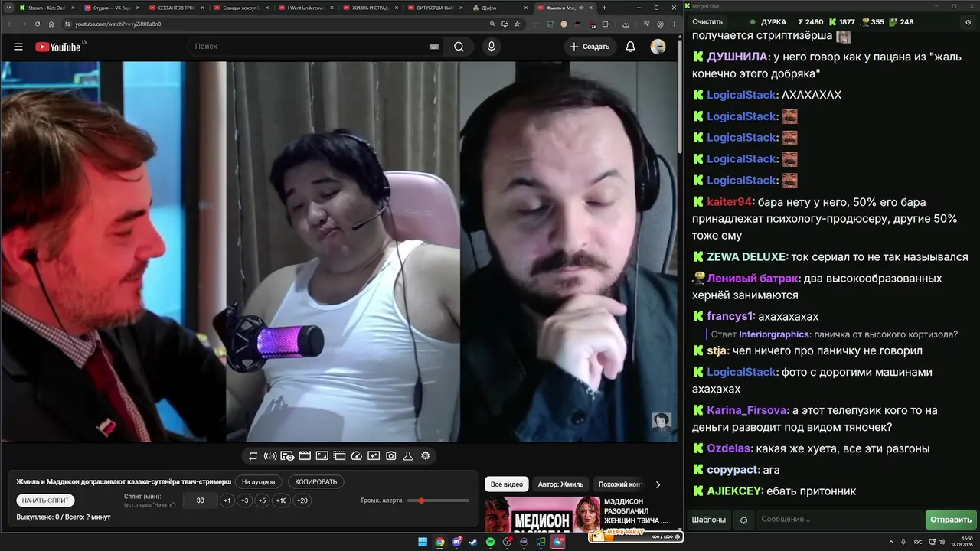Open the gear settings under the video
980x551 pixels.
pyautogui.click(x=426, y=456)
